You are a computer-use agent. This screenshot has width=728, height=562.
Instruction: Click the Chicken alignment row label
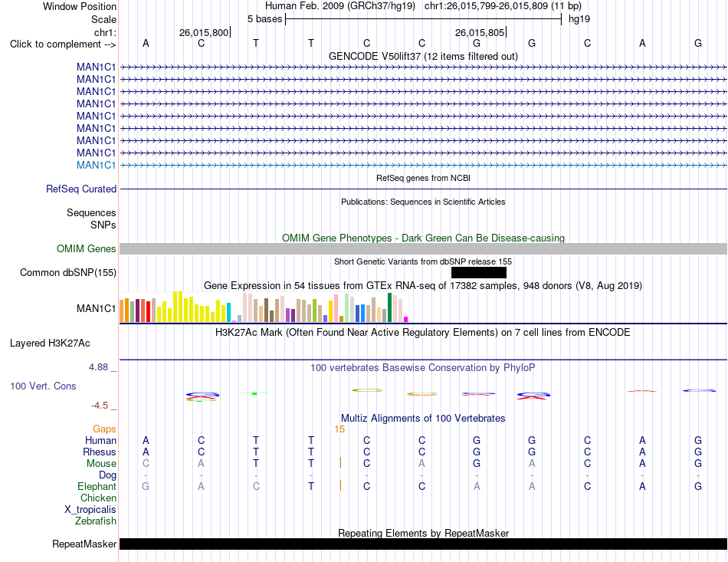point(98,498)
